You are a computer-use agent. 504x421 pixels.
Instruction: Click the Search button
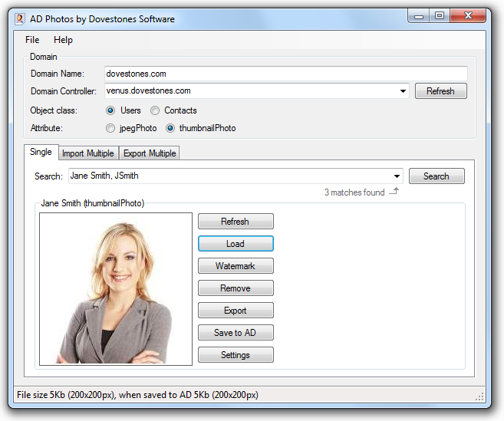click(436, 176)
